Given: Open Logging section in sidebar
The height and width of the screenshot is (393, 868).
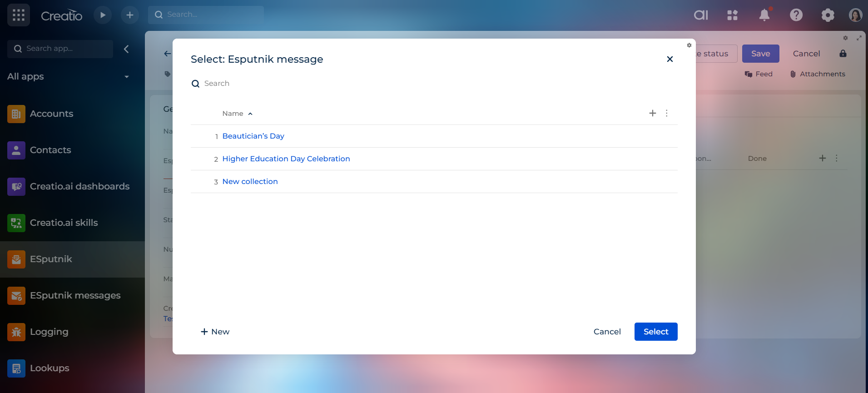Looking at the screenshot, I should click(x=72, y=332).
